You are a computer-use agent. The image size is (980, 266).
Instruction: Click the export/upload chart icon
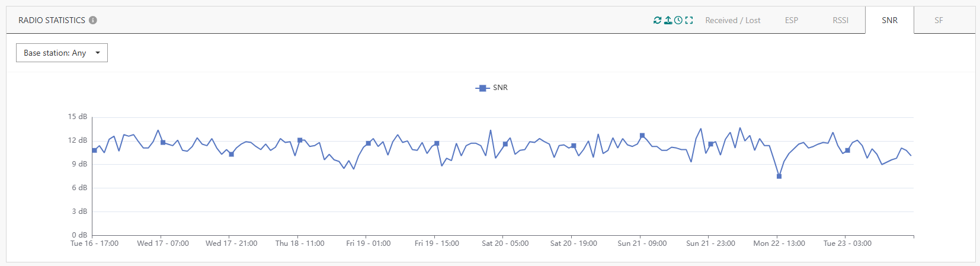point(668,20)
